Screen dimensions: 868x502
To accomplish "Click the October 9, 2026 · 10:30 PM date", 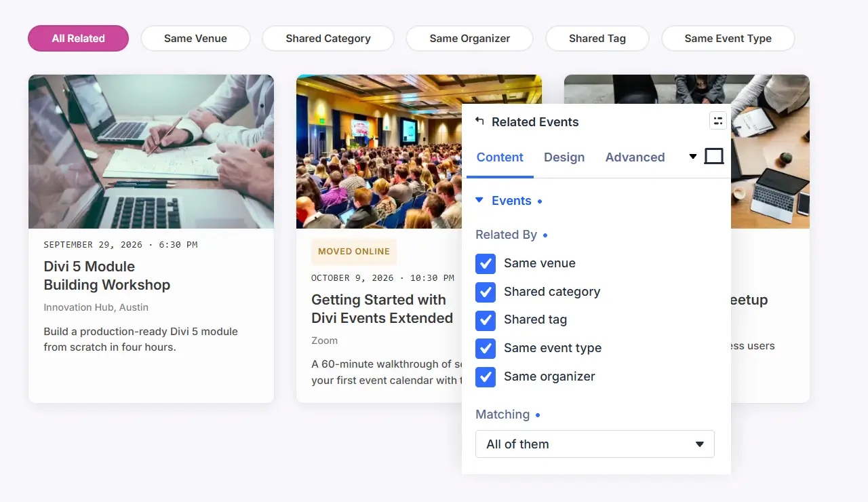I will (383, 277).
